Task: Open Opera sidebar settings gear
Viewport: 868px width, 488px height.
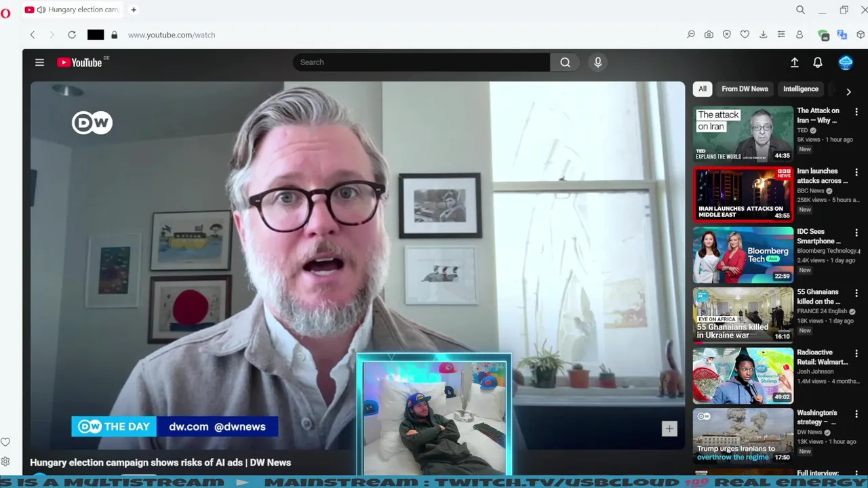Action: tap(5, 462)
